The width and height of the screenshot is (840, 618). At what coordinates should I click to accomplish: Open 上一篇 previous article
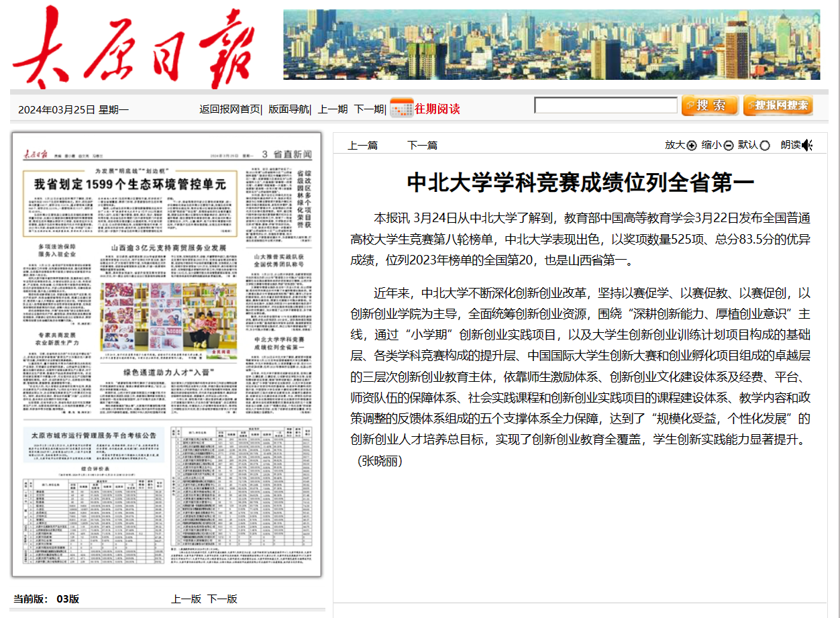coord(362,145)
